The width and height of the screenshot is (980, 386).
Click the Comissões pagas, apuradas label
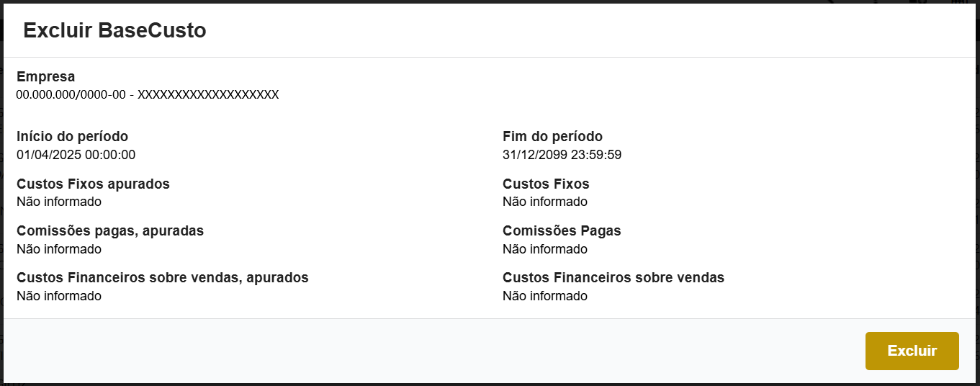click(110, 230)
